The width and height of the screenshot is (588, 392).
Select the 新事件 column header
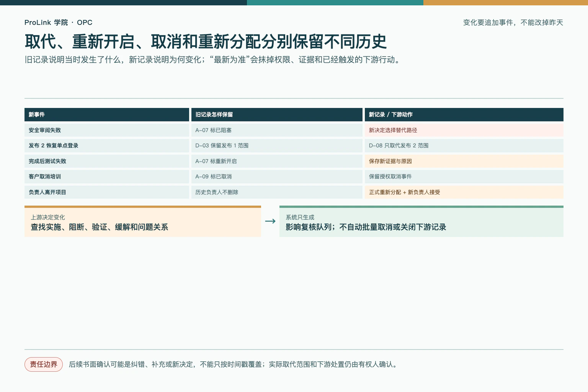[x=107, y=114]
